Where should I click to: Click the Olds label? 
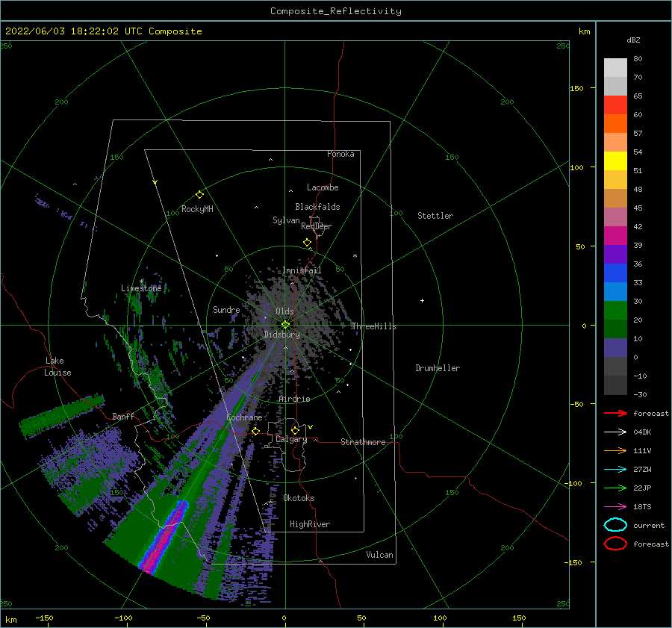284,311
